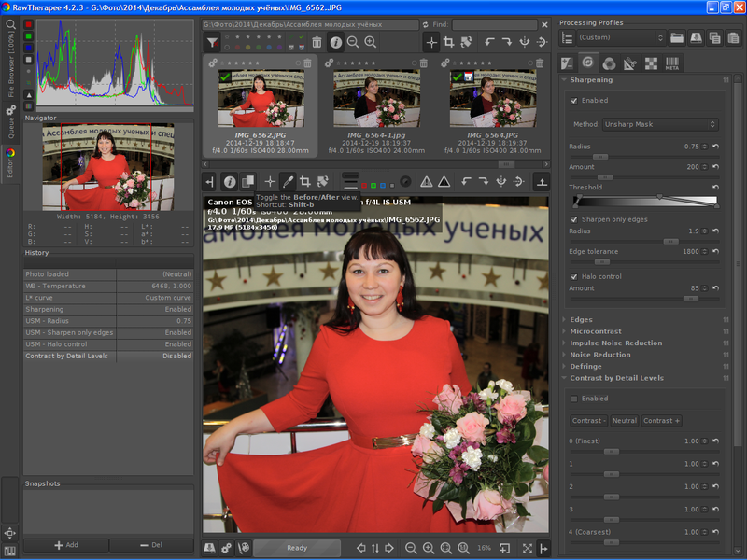Enable Contrast by Detail Levels checkbox
This screenshot has width=747, height=560.
click(x=574, y=399)
